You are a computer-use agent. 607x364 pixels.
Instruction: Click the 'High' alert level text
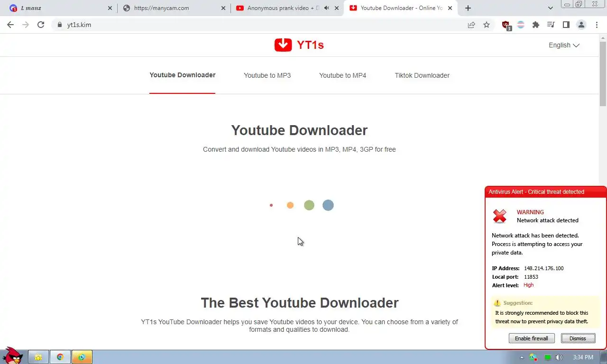pos(528,285)
